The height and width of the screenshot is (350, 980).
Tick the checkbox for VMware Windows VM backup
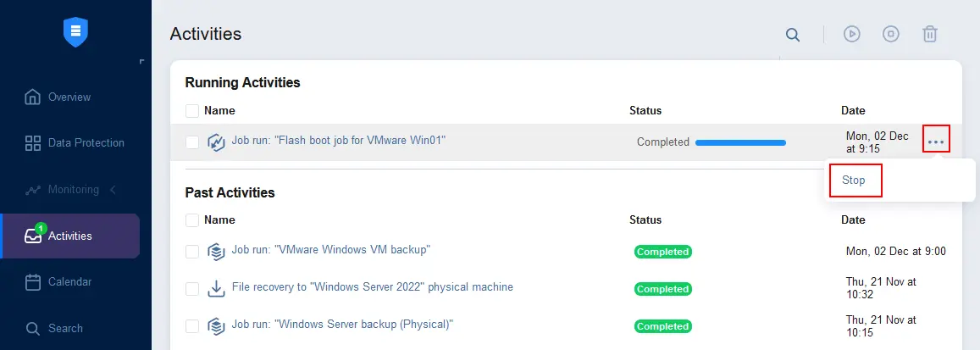coord(192,252)
